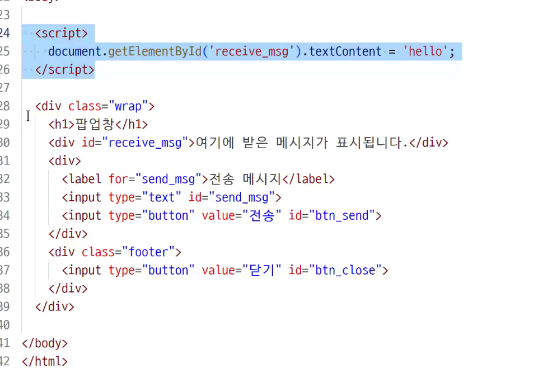This screenshot has width=552, height=392.
Task: Click the class="footer" div tag
Action: tap(115, 253)
